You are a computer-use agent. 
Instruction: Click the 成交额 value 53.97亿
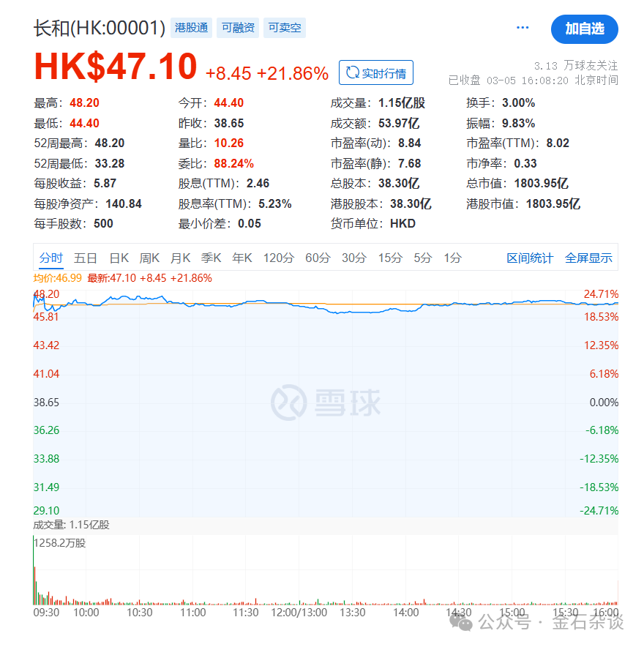pyautogui.click(x=399, y=123)
